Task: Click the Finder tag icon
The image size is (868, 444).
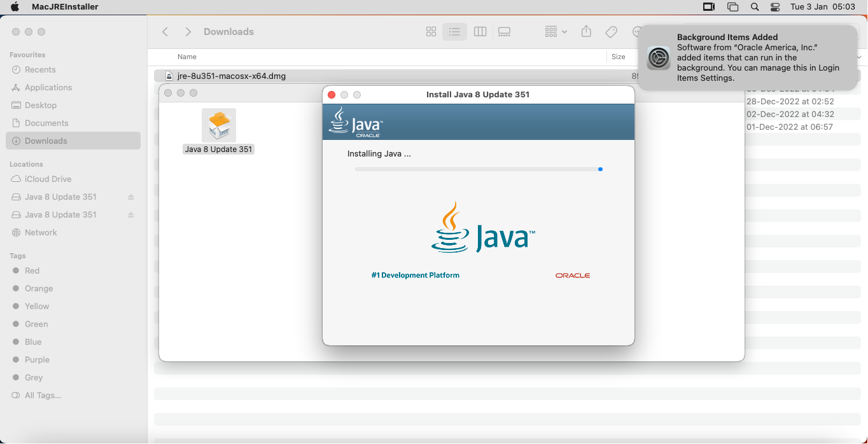Action: coord(611,32)
